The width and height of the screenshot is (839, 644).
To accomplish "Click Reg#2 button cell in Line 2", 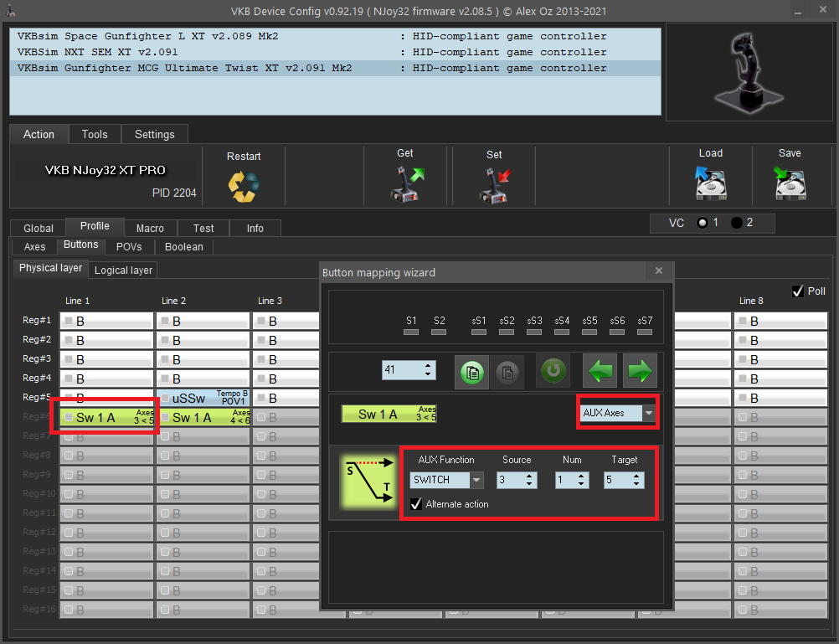I will click(x=203, y=340).
